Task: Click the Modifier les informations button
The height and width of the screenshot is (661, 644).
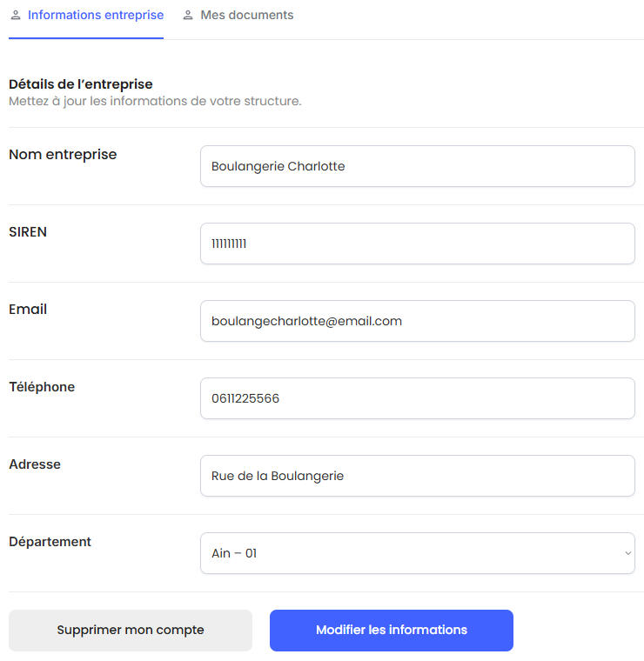Action: tap(391, 631)
